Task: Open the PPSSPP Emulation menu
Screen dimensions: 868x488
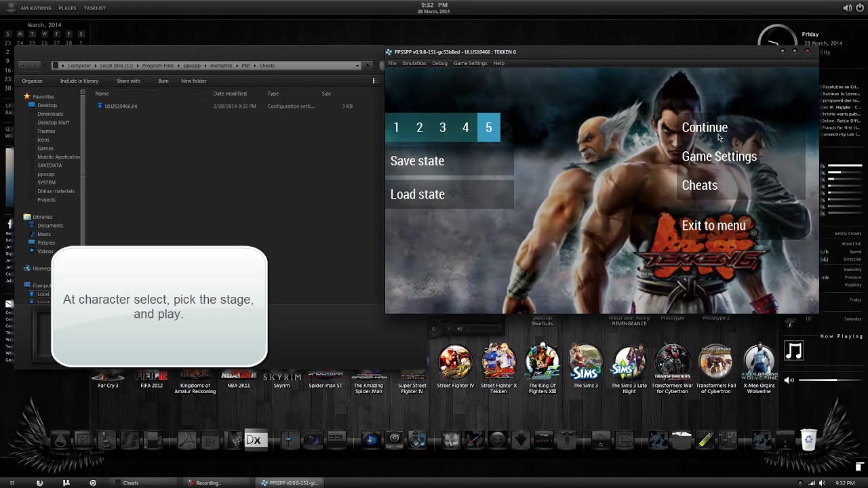Action: click(x=414, y=63)
